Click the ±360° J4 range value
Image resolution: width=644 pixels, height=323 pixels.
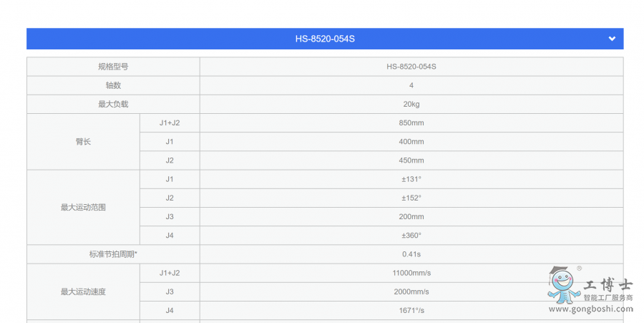pyautogui.click(x=411, y=235)
